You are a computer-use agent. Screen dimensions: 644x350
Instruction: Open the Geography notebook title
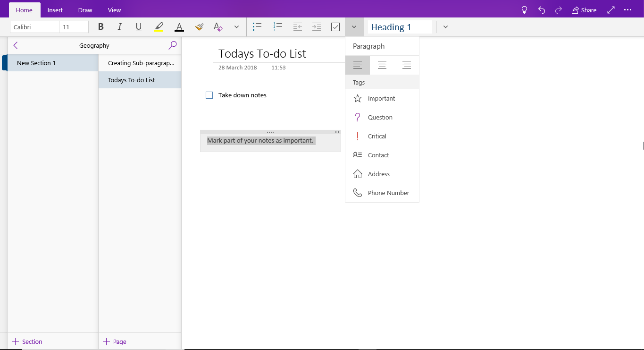tap(94, 46)
